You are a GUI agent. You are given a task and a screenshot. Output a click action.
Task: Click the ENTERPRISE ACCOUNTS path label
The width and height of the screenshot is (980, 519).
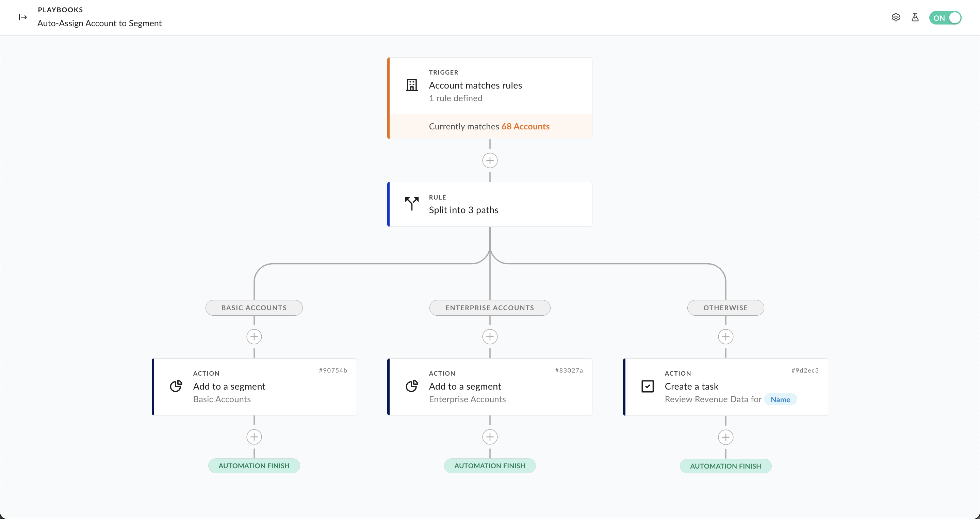490,308
